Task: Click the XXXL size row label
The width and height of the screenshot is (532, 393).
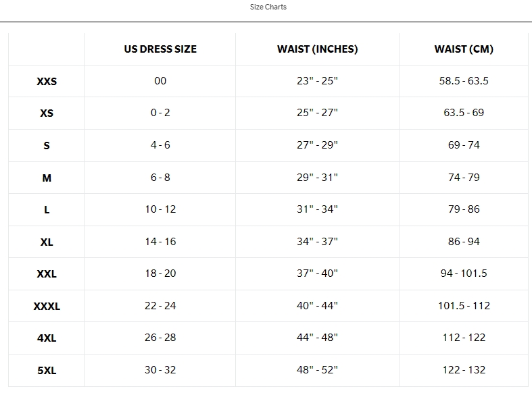Action: (x=47, y=307)
